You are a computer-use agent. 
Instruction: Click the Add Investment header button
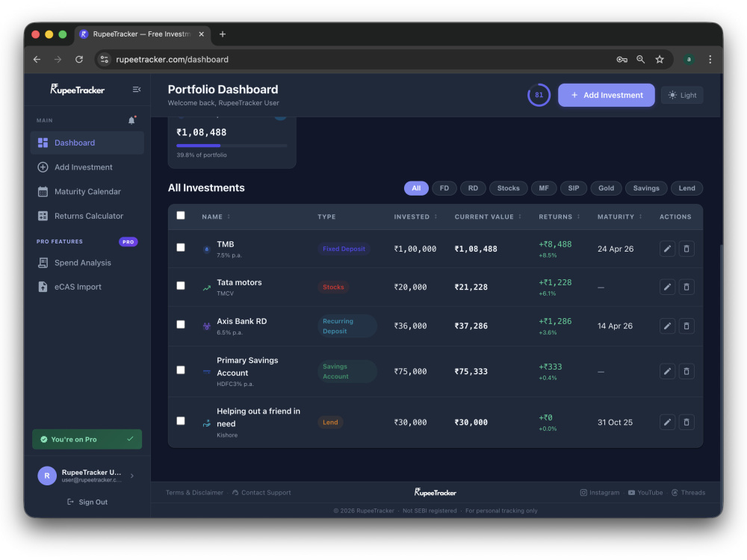pyautogui.click(x=606, y=96)
